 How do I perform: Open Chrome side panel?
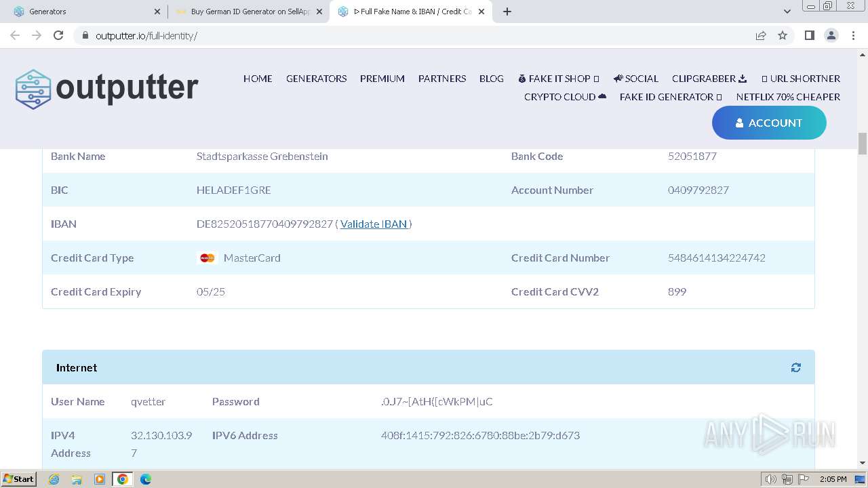(x=809, y=35)
